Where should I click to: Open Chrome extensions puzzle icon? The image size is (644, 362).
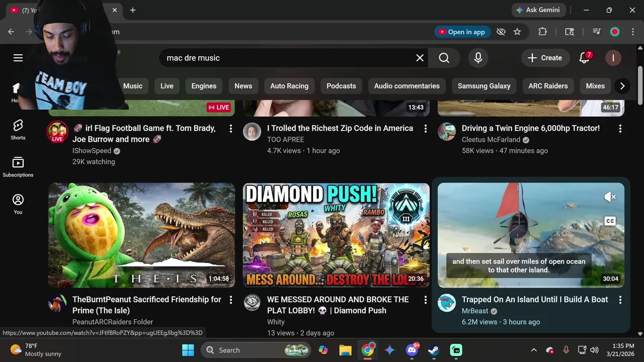(x=542, y=32)
